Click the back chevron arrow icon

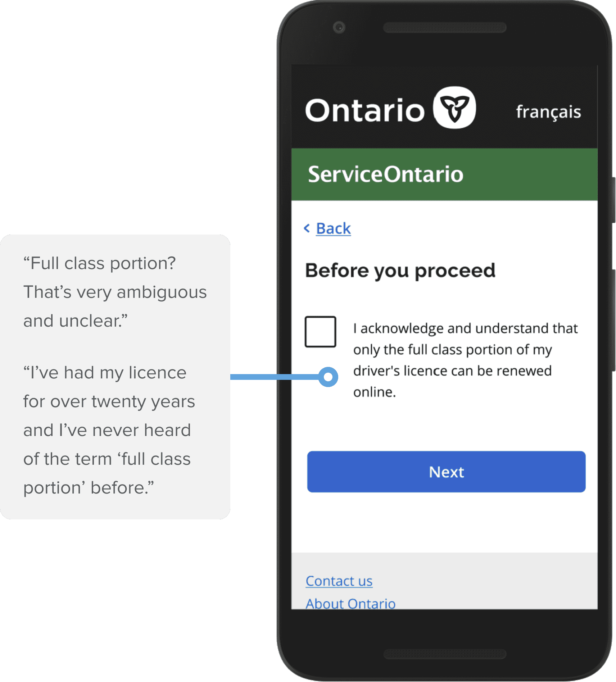coord(307,228)
